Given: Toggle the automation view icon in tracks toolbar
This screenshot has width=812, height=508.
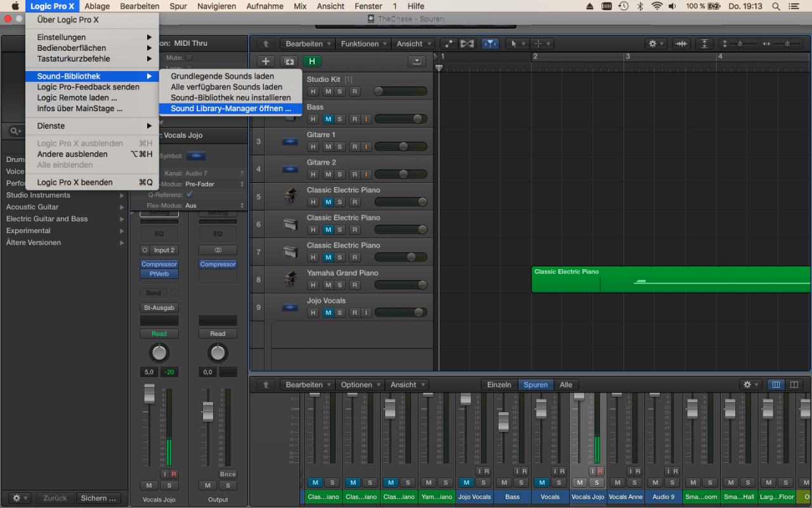Looking at the screenshot, I should pyautogui.click(x=449, y=44).
